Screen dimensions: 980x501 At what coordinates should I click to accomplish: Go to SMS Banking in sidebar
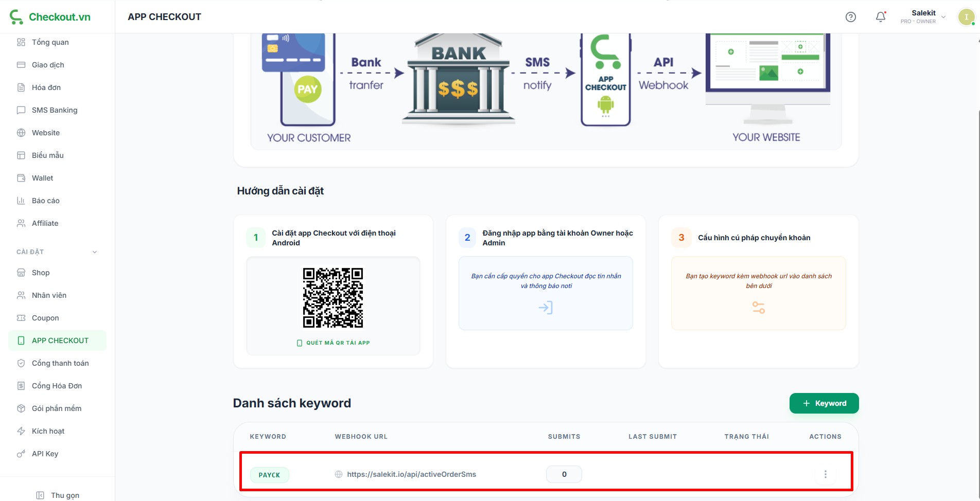pos(55,110)
